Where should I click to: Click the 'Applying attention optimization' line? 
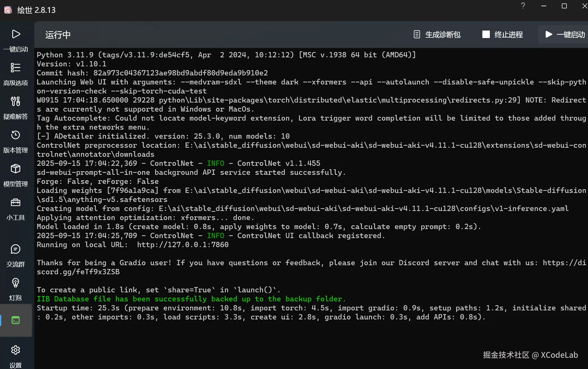[146, 218]
